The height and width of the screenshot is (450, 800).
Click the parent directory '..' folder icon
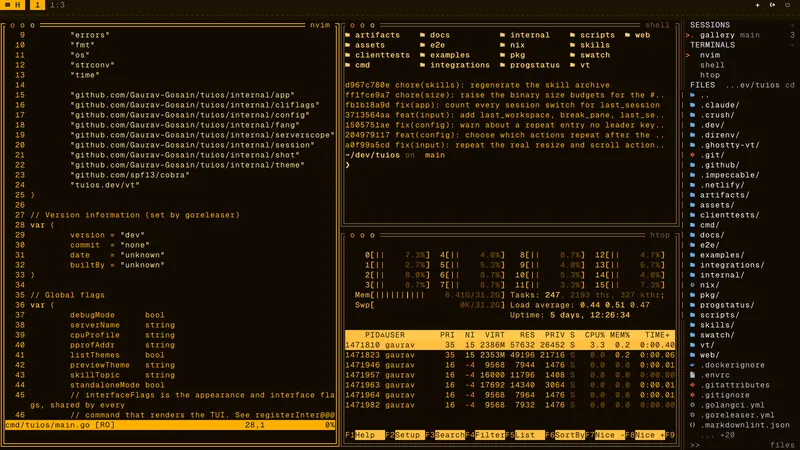[692, 95]
